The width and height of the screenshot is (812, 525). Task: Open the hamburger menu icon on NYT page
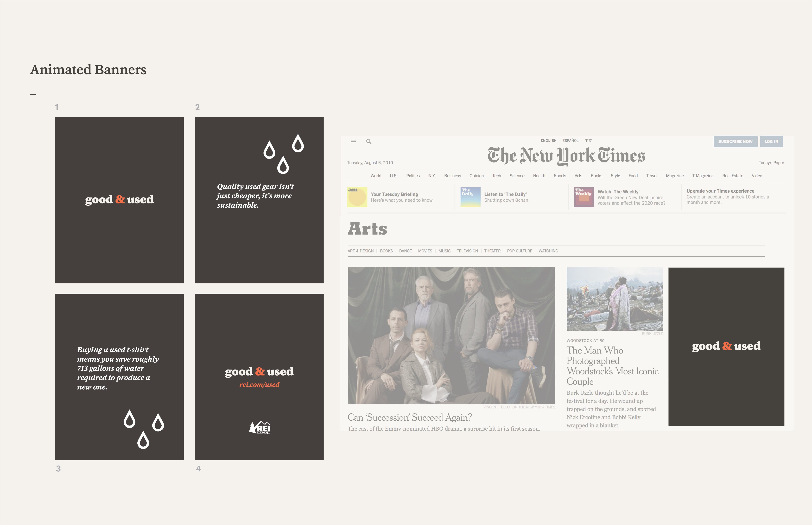353,142
